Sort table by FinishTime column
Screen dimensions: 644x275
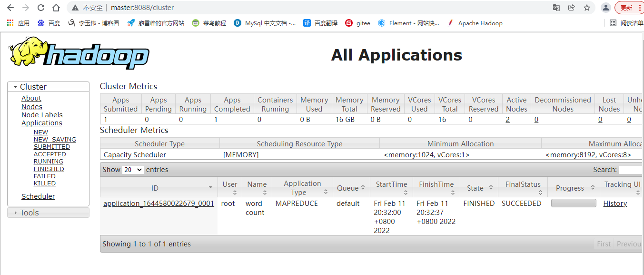(436, 188)
